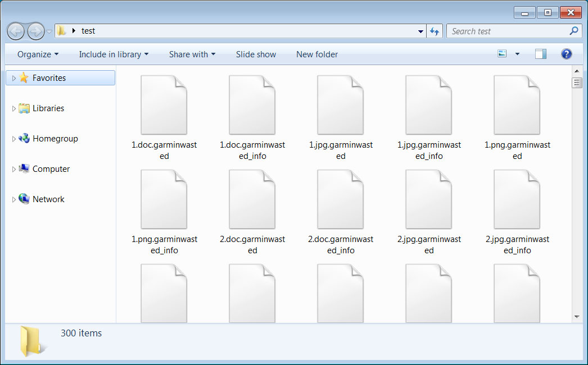The image size is (588, 365).
Task: Open the Help icon in the toolbar
Action: (x=567, y=54)
